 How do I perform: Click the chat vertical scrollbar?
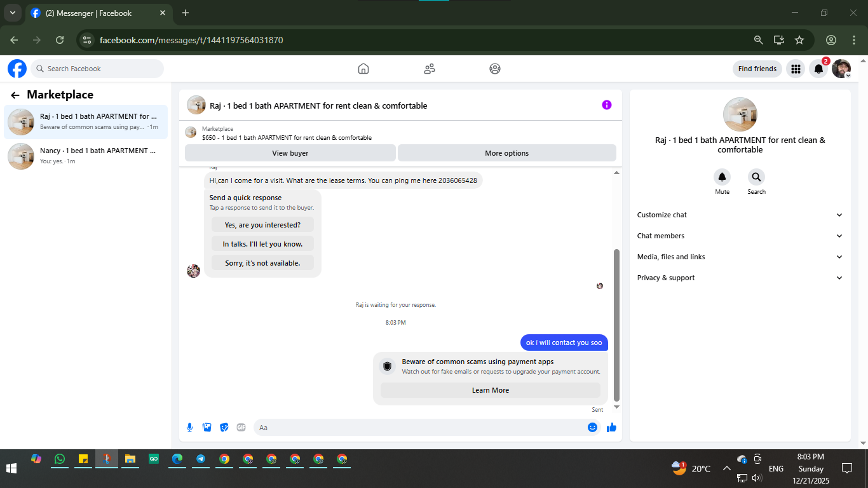(616, 325)
